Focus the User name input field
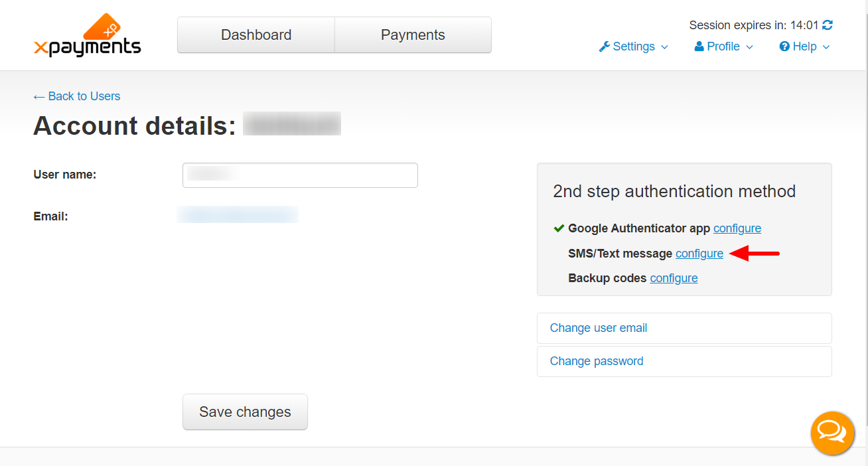The height and width of the screenshot is (466, 868). point(300,175)
